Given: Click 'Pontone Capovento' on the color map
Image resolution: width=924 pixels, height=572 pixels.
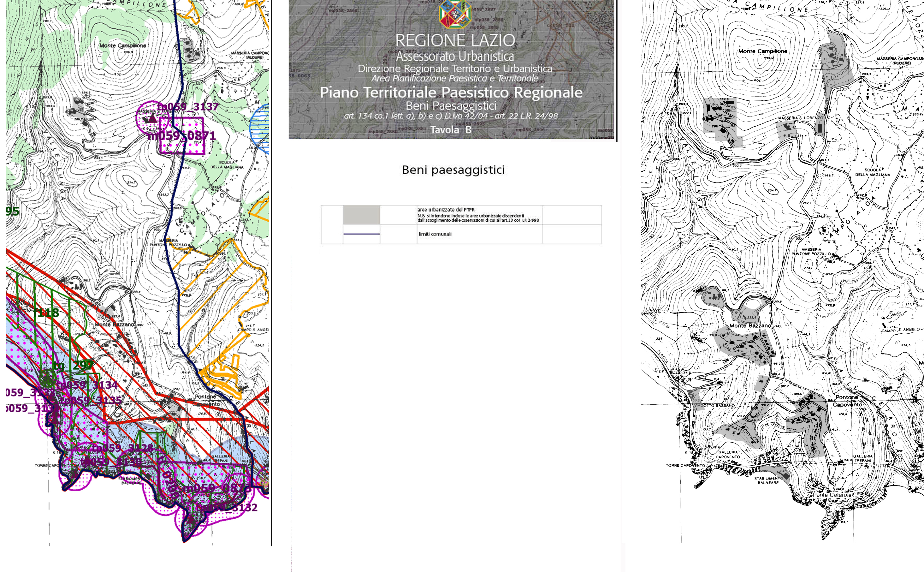Looking at the screenshot, I should pos(206,400).
